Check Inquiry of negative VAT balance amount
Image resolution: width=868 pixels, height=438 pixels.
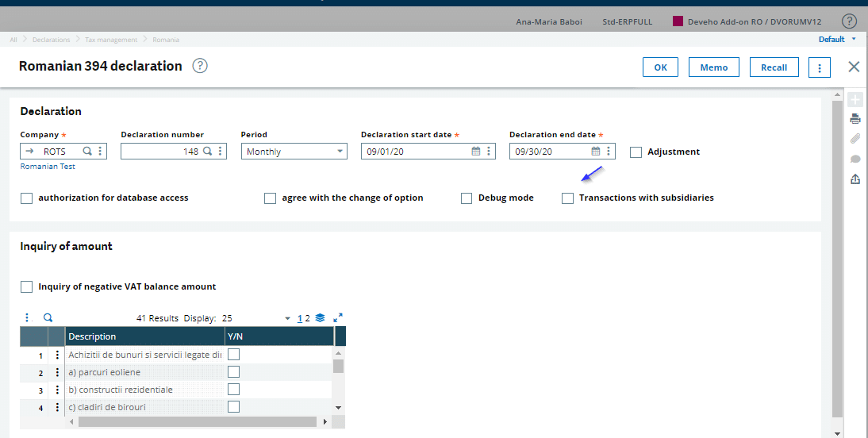26,286
